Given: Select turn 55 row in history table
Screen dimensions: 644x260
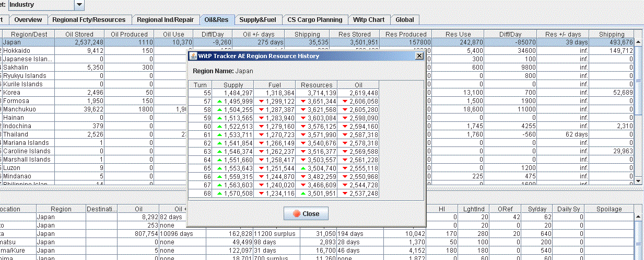Looking at the screenshot, I should [284, 93].
